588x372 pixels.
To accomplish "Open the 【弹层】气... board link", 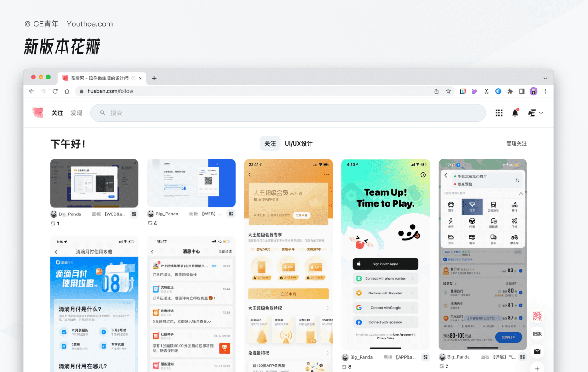I will point(503,357).
